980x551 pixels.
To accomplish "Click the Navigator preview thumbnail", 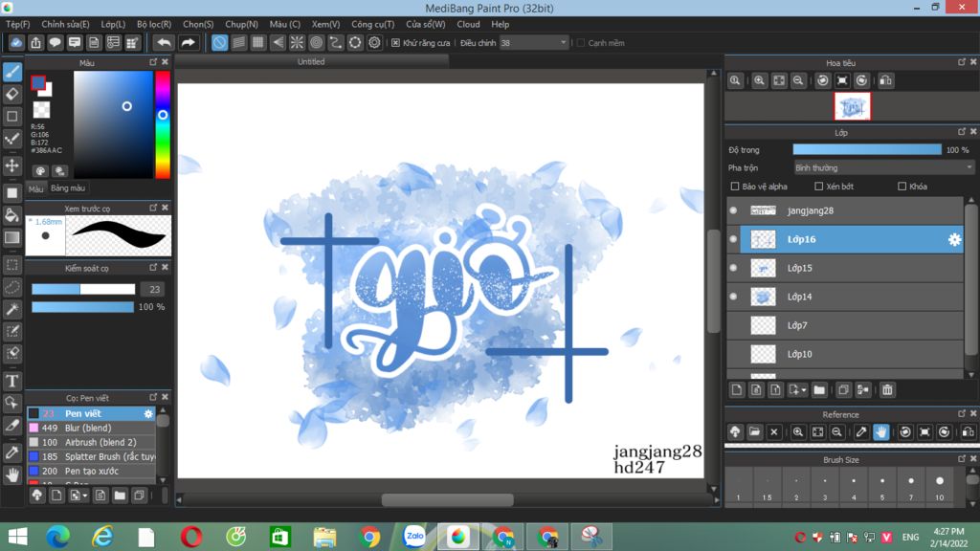I will pyautogui.click(x=852, y=106).
